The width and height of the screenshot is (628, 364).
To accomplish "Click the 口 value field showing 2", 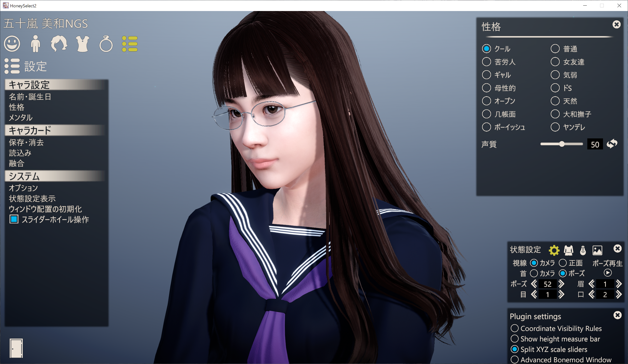I will (605, 294).
